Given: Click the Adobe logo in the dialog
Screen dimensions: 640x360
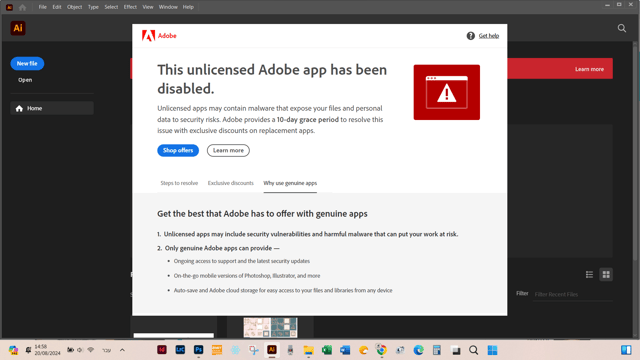Looking at the screenshot, I should (x=159, y=36).
